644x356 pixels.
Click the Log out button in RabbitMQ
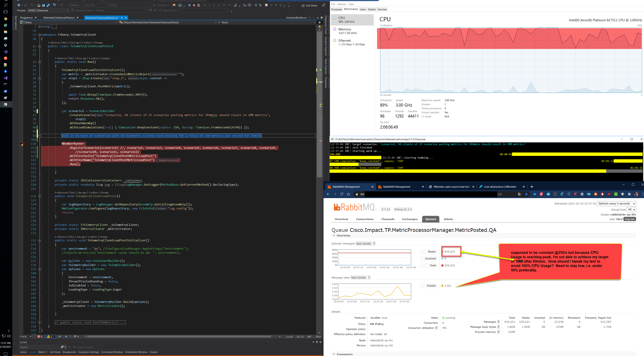pyautogui.click(x=629, y=219)
